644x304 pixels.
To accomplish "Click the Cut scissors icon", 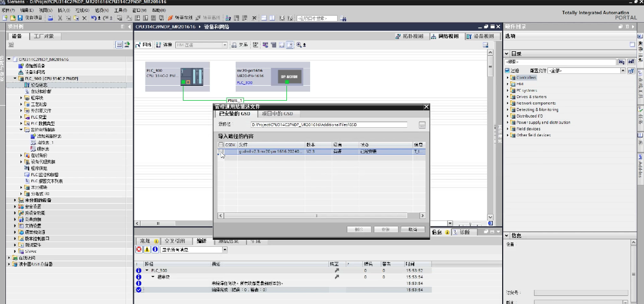I will click(x=60, y=18).
